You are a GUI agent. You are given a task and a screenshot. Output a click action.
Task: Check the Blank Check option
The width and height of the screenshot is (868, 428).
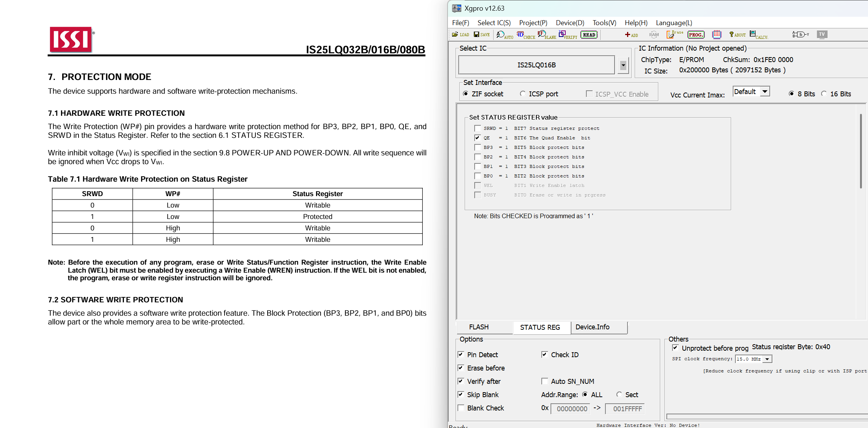pyautogui.click(x=461, y=408)
